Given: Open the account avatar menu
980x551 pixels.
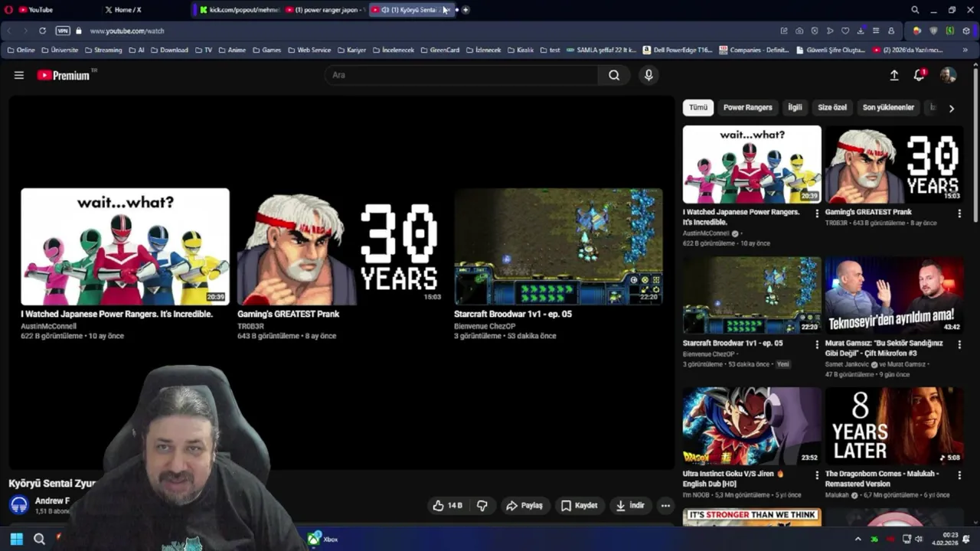Looking at the screenshot, I should tap(948, 75).
